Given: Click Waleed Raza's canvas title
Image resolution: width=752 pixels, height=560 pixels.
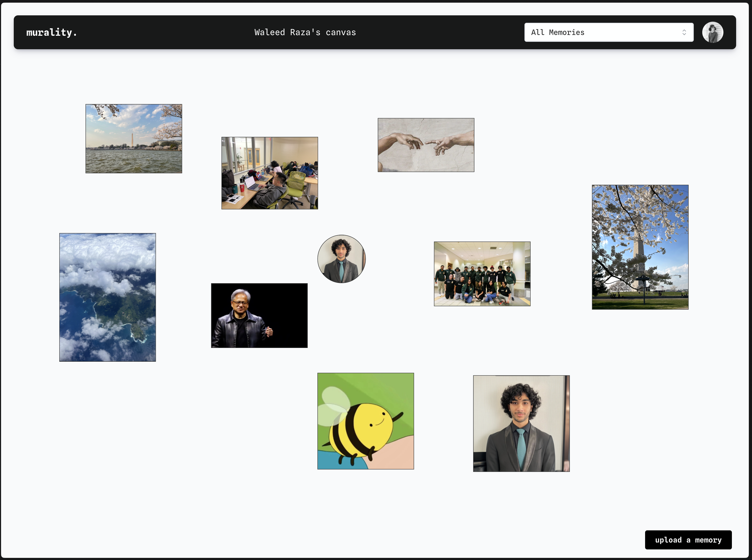Looking at the screenshot, I should (305, 33).
